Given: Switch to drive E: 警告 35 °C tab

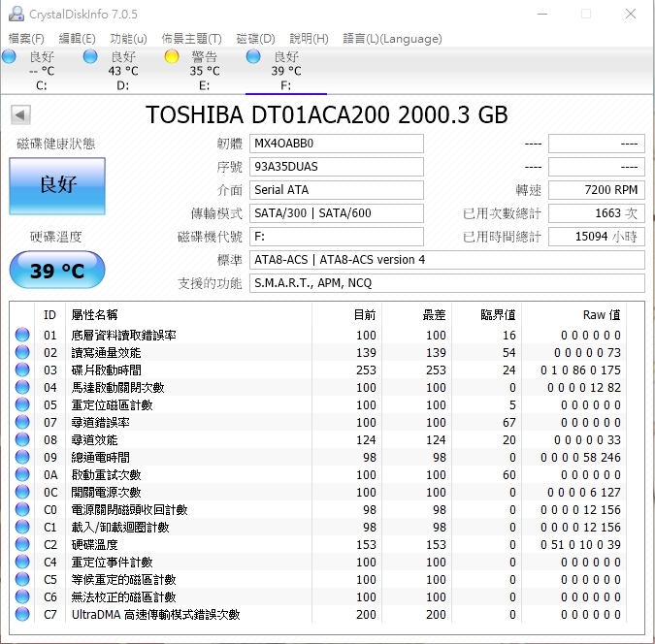Looking at the screenshot, I should pyautogui.click(x=205, y=71).
